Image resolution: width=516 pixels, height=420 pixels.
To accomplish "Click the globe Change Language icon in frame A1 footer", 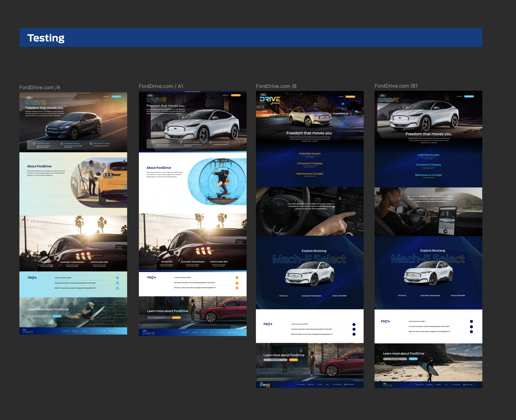I will [229, 332].
